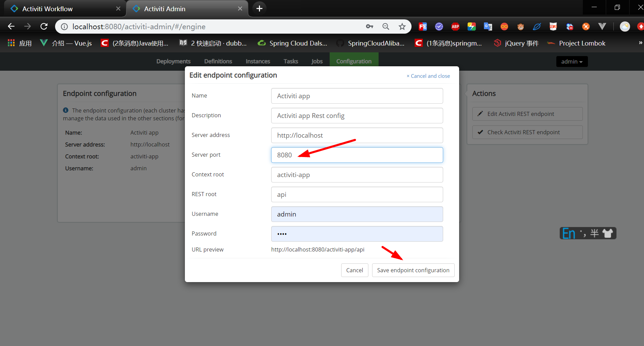644x346 pixels.
Task: Open the Definitions menu tab
Action: pos(218,61)
